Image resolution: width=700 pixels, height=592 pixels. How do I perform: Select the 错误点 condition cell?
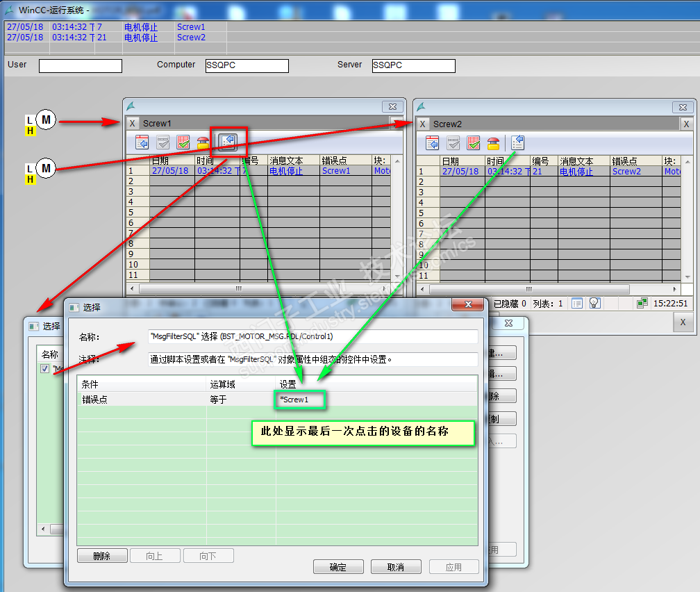pos(142,400)
